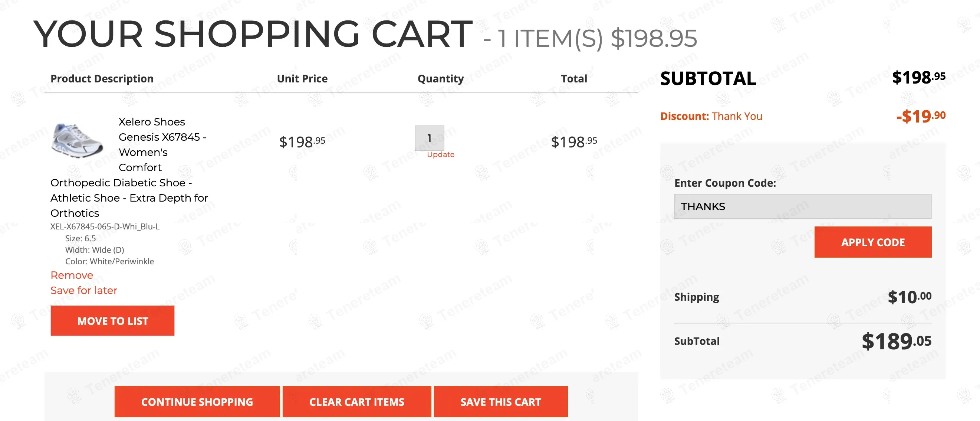Remove the shoe from the cart
This screenshot has width=980, height=421.
click(72, 275)
